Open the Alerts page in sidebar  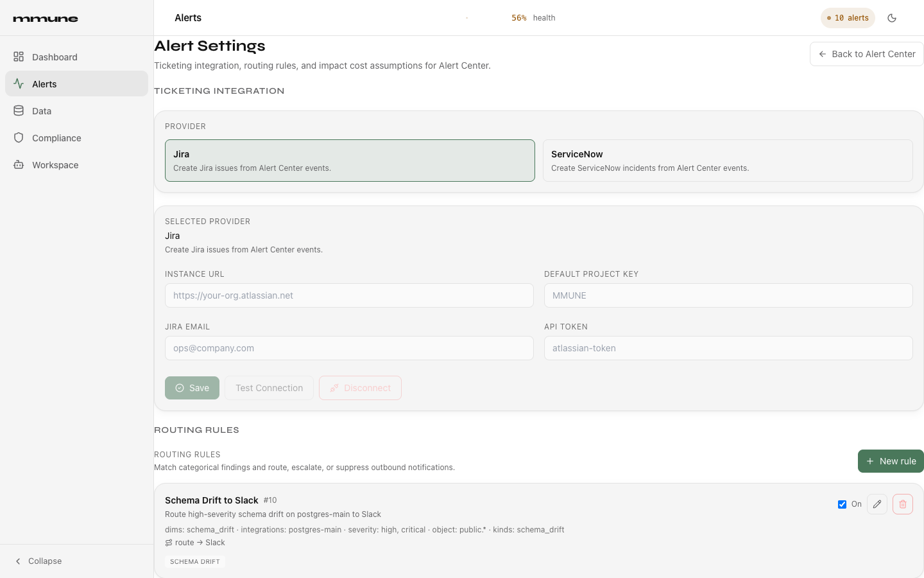[76, 83]
